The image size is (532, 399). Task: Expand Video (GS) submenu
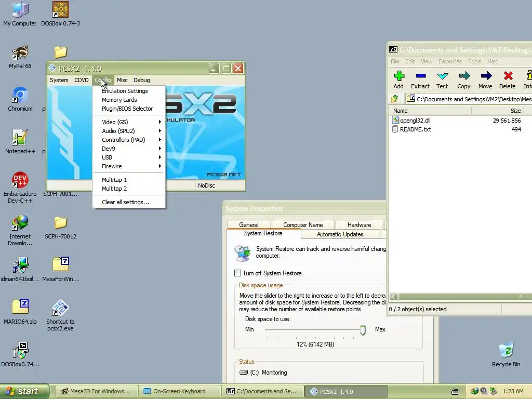tap(129, 122)
